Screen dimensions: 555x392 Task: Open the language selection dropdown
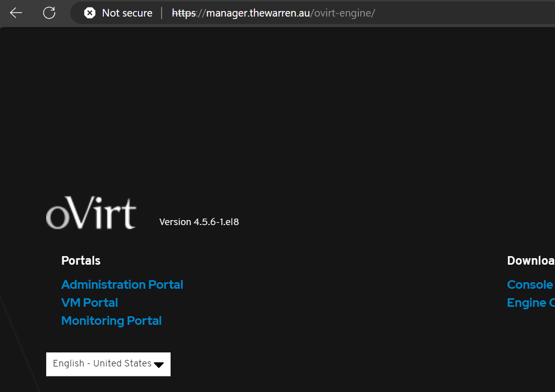pyautogui.click(x=108, y=364)
